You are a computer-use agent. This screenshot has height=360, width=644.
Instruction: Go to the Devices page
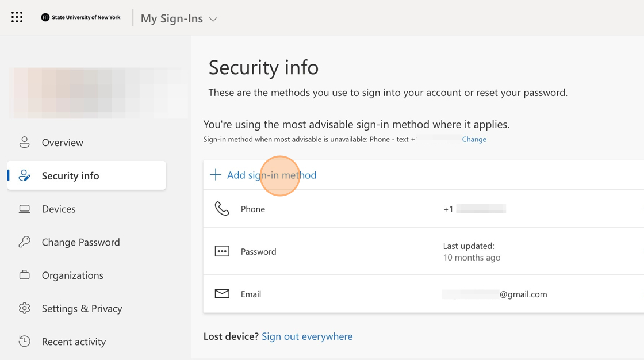pos(59,209)
